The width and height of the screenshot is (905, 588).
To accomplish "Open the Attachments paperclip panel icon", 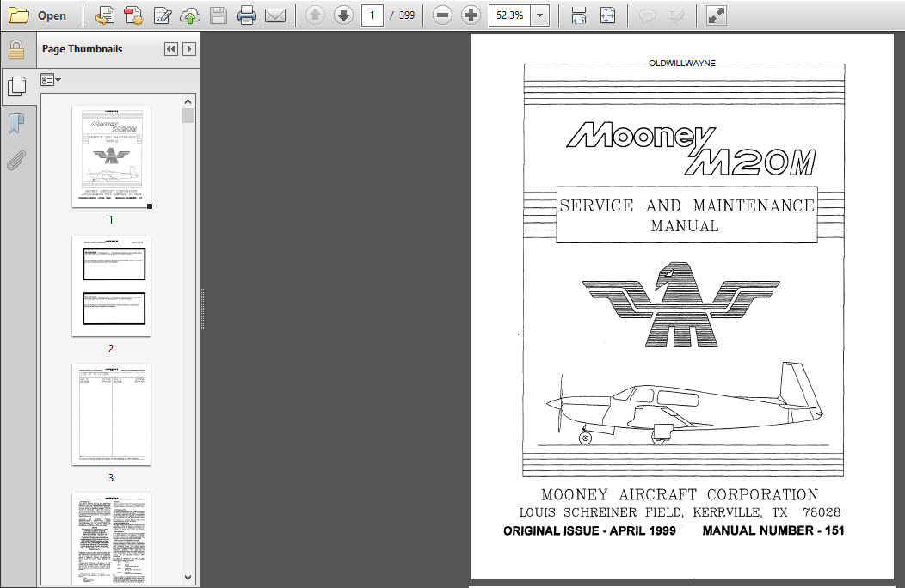I will pos(16,161).
